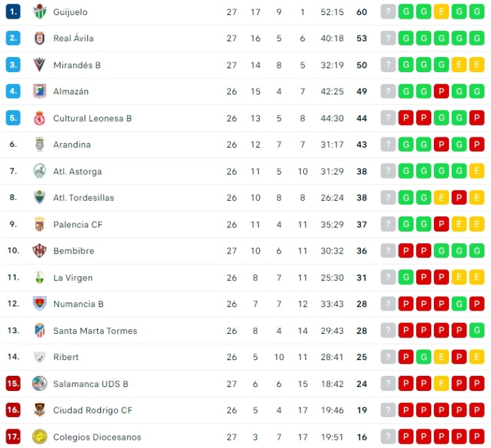The width and height of the screenshot is (491, 448).
Task: Click the Almazán team badge icon
Action: (x=40, y=91)
